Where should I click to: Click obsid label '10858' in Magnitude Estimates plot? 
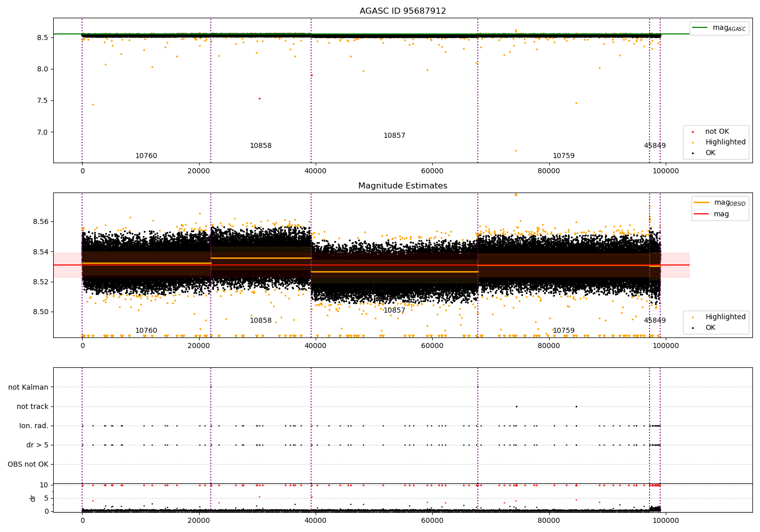pos(260,321)
